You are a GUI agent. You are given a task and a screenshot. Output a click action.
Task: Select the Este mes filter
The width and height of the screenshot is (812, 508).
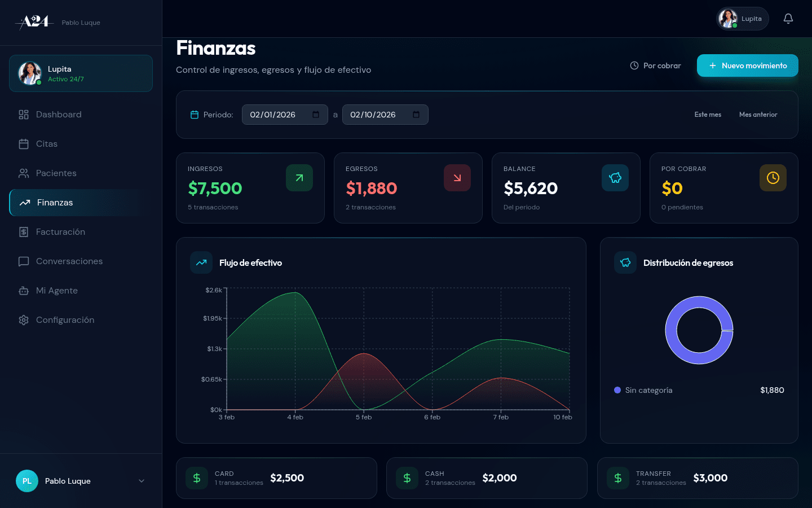pyautogui.click(x=708, y=115)
